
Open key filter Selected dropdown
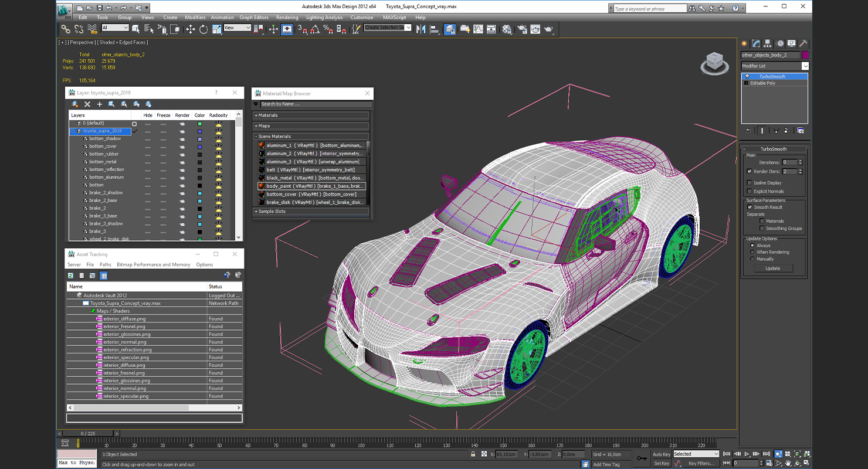point(696,454)
